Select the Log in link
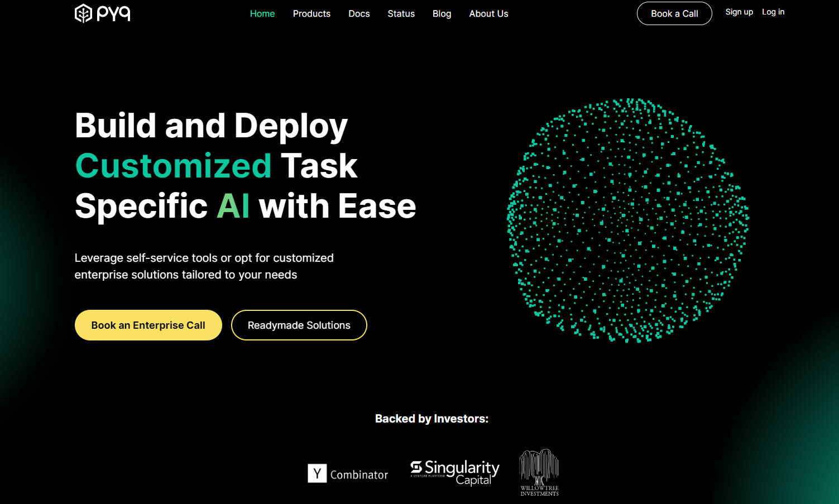This screenshot has width=839, height=504. [x=773, y=12]
